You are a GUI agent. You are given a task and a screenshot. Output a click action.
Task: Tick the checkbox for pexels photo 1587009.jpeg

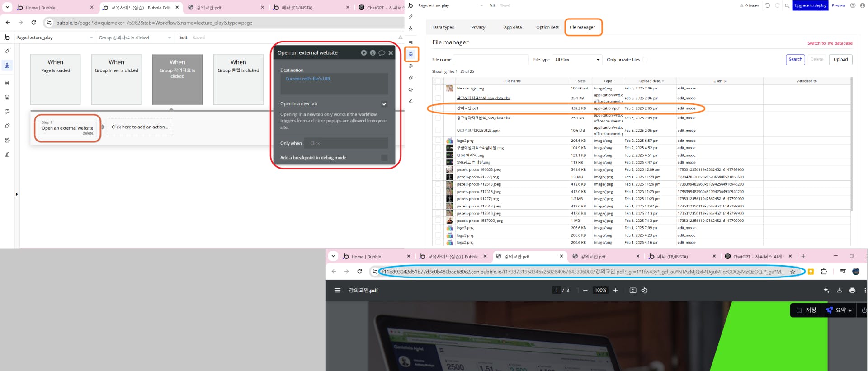coord(438,221)
